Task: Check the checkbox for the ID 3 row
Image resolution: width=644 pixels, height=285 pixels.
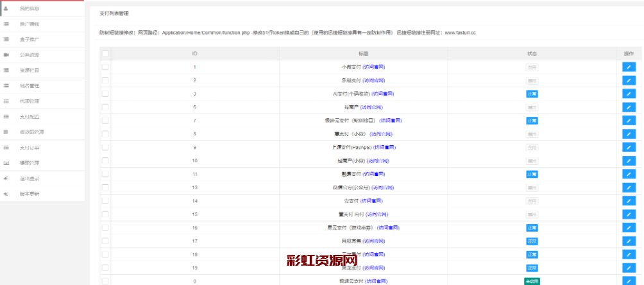Action: click(105, 94)
